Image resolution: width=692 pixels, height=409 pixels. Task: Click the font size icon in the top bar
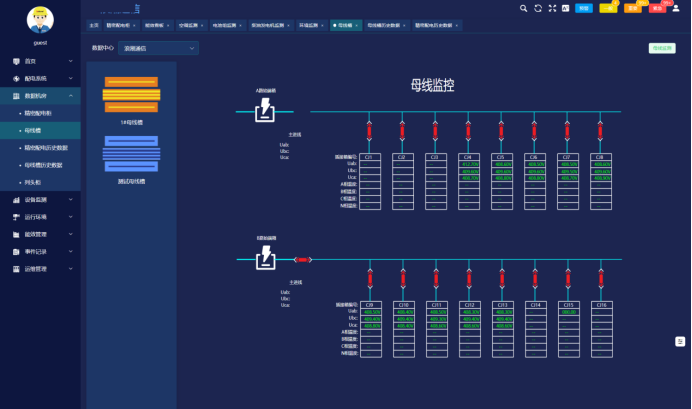(x=565, y=8)
